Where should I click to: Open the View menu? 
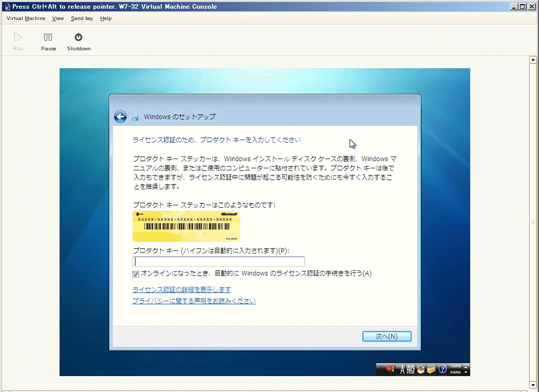(x=57, y=18)
